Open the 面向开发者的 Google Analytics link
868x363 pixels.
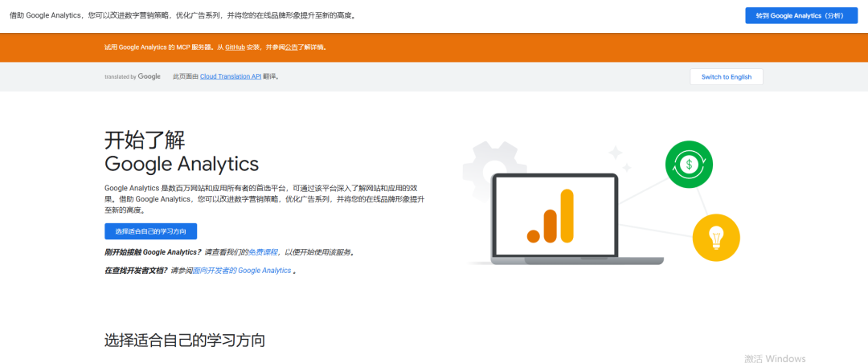(x=241, y=271)
